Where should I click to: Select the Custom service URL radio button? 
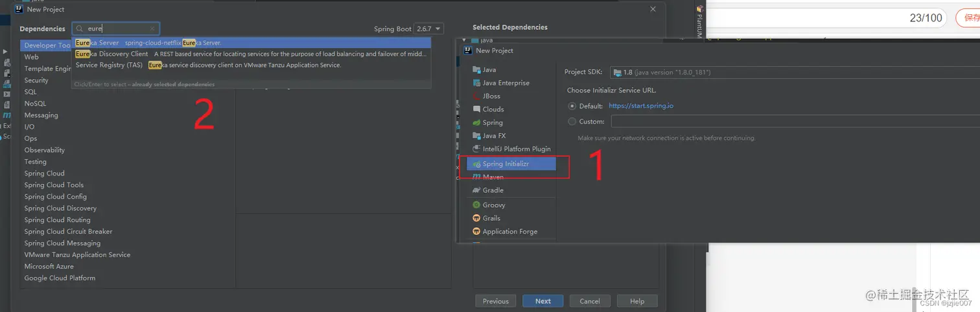coord(572,121)
